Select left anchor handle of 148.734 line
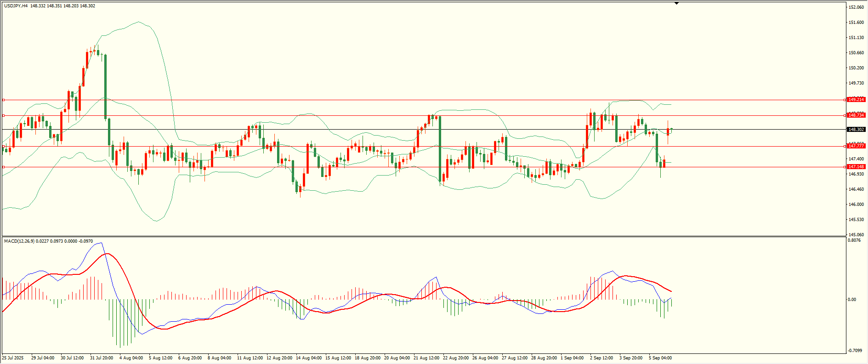The width and height of the screenshot is (868, 364). [3, 115]
